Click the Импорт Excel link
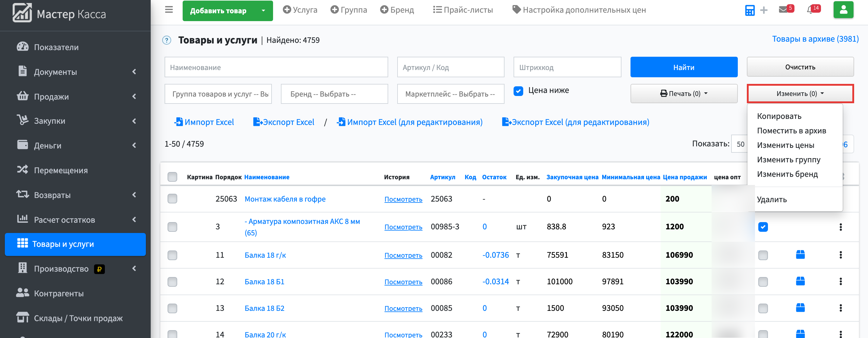Viewport: 868px width, 338px height. click(204, 122)
